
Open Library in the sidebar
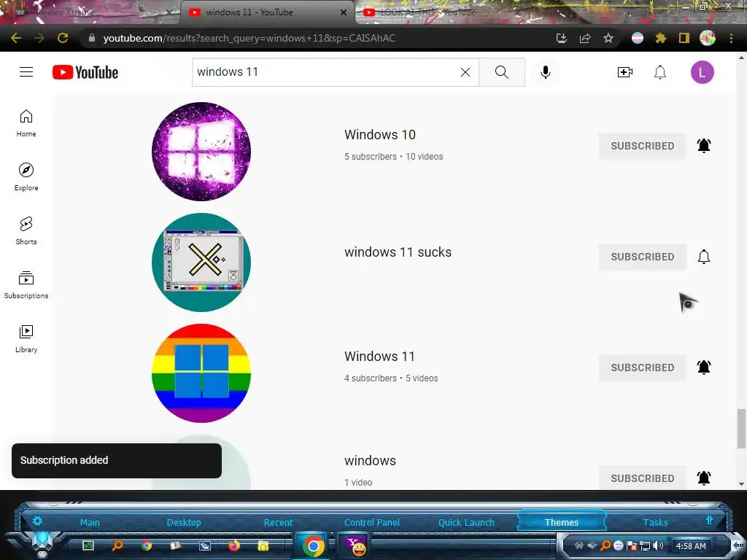[x=26, y=338]
